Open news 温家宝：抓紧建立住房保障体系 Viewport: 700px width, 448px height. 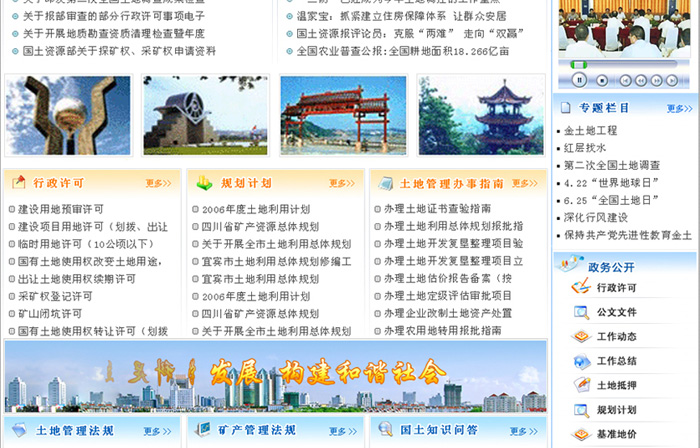(x=401, y=16)
